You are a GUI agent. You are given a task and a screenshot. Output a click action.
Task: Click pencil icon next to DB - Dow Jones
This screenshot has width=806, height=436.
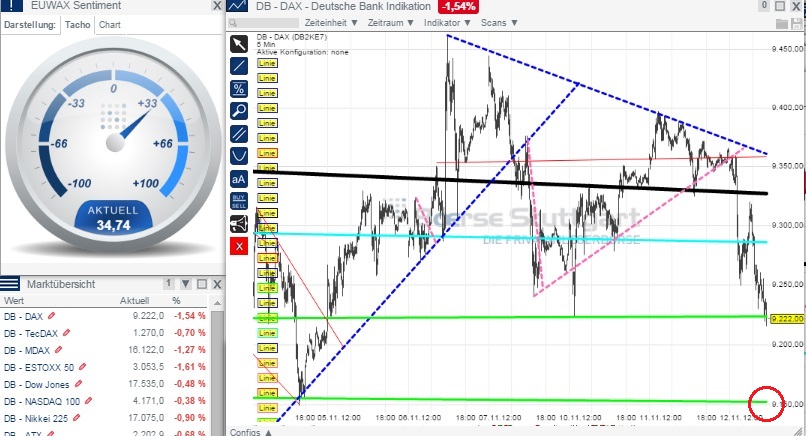tap(78, 384)
